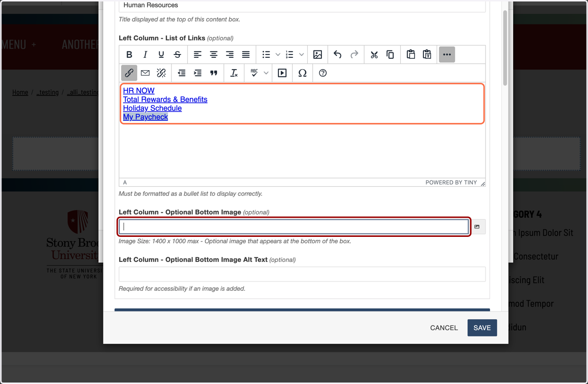The image size is (588, 384).
Task: Undo the last edit
Action: click(x=338, y=54)
